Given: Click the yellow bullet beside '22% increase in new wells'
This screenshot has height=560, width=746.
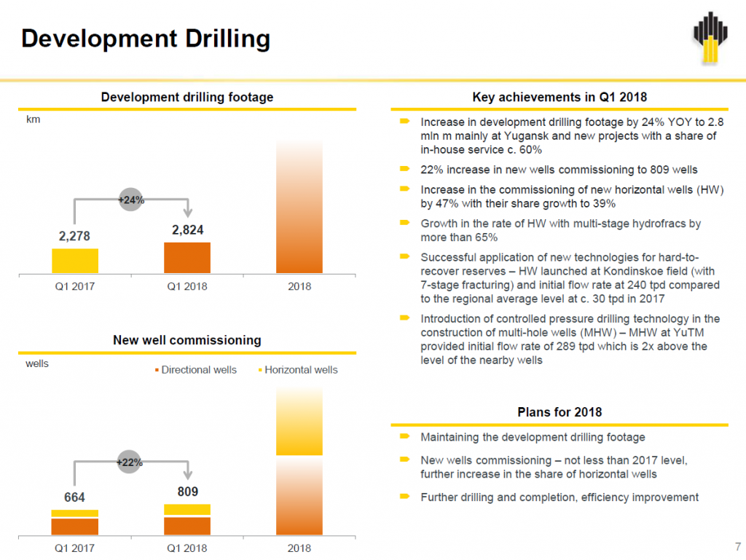Looking at the screenshot, I should point(404,170).
